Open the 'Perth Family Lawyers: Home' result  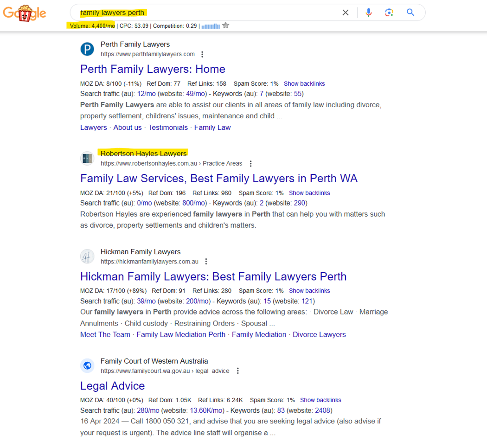[x=153, y=69]
